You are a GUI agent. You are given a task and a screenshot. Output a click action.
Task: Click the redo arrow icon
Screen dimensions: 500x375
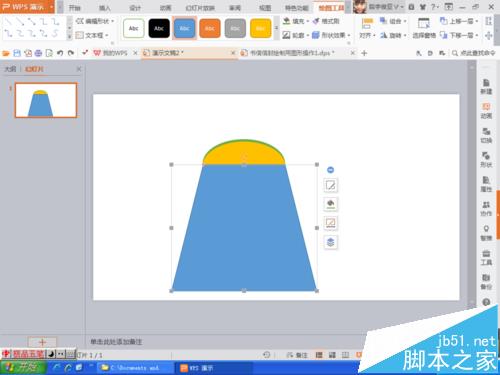click(71, 53)
